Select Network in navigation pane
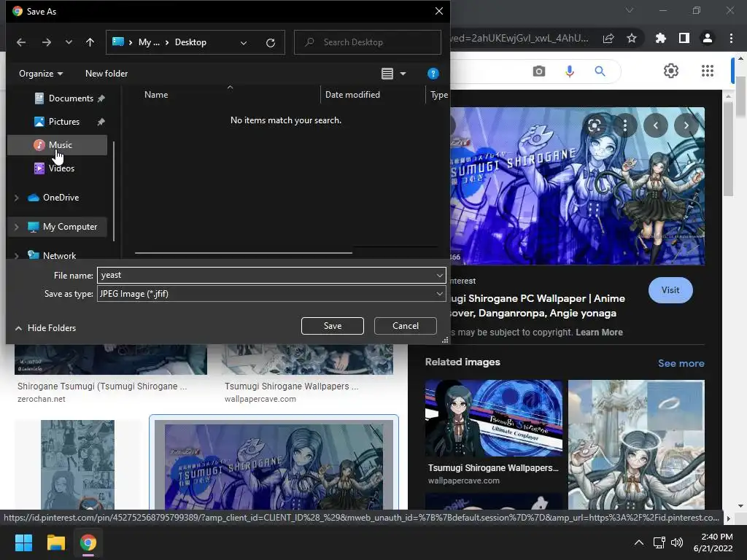 pyautogui.click(x=59, y=256)
